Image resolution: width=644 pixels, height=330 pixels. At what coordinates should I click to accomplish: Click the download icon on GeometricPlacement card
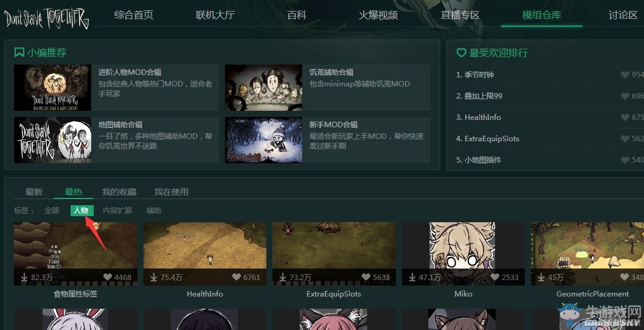coord(541,278)
